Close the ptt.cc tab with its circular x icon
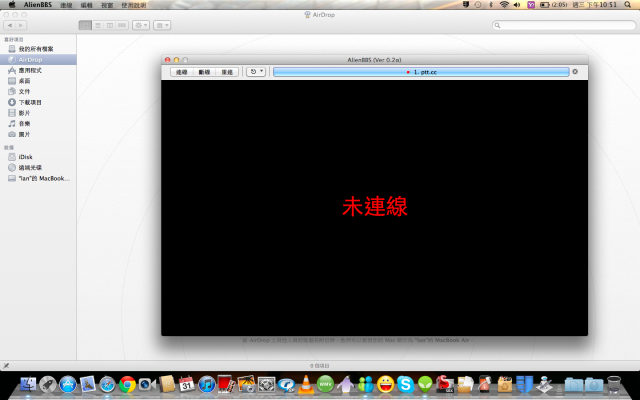The height and width of the screenshot is (400, 640). [575, 71]
